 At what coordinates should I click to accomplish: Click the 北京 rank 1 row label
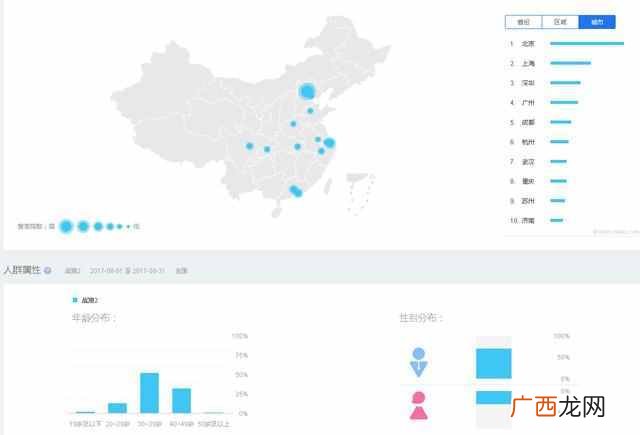coord(528,44)
